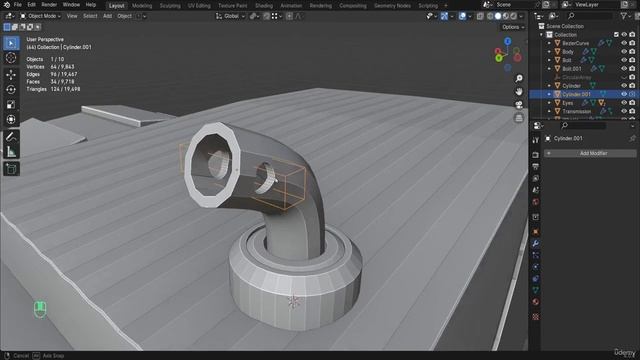This screenshot has height=360, width=640.
Task: Enable wireframe viewport shading
Action: tap(490, 16)
